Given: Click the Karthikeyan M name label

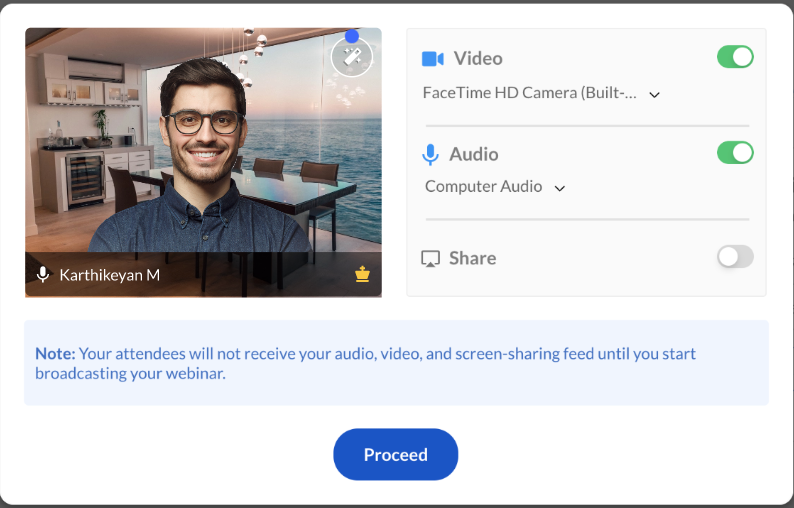Looking at the screenshot, I should (x=109, y=275).
